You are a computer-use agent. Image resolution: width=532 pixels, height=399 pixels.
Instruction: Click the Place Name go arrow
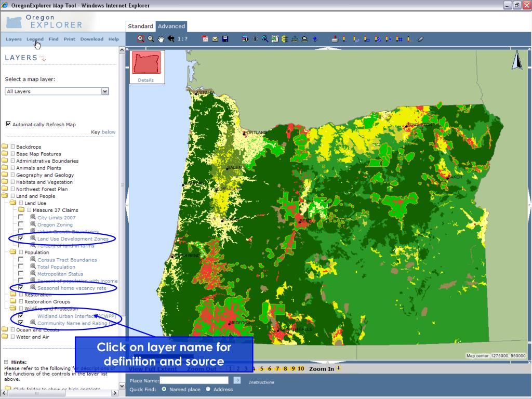(x=237, y=380)
